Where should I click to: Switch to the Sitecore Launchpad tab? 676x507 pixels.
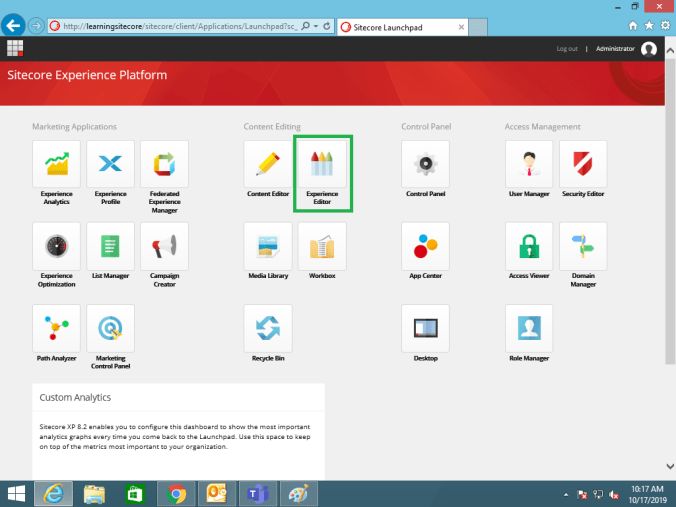[400, 26]
